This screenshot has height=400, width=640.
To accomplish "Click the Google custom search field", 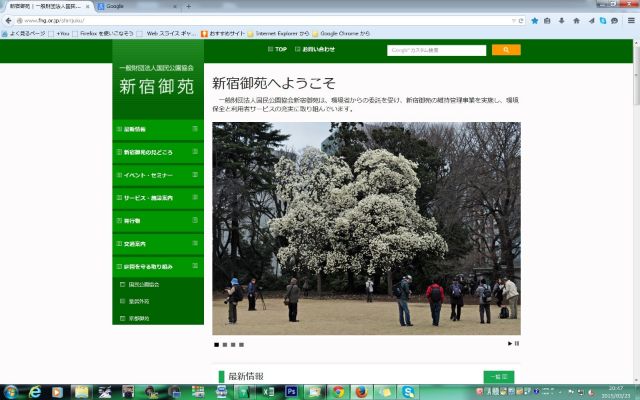I will (x=437, y=49).
